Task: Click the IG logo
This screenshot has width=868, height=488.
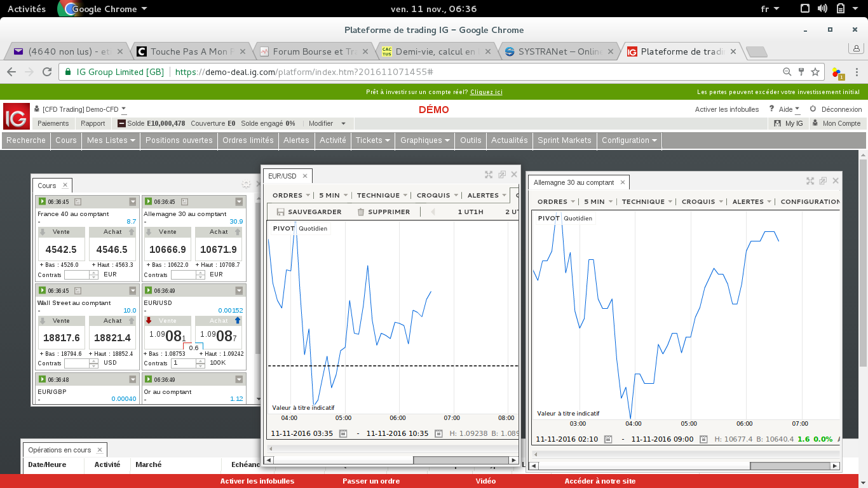Action: point(16,116)
